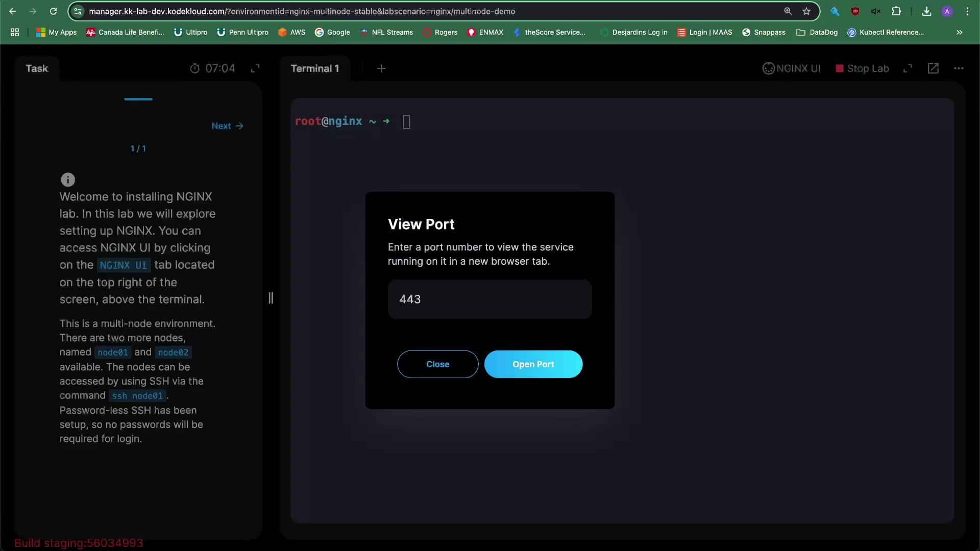Open terminal in new window icon

pyautogui.click(x=933, y=68)
